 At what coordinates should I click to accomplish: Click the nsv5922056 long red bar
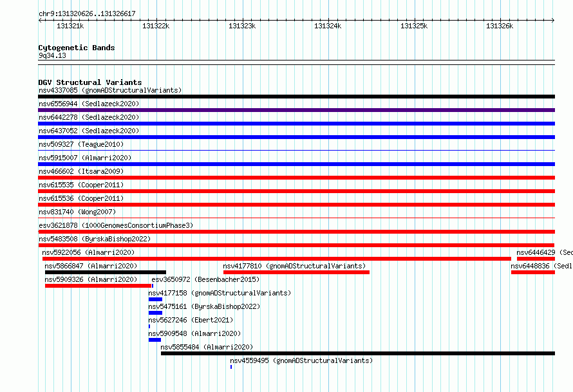tap(277, 259)
